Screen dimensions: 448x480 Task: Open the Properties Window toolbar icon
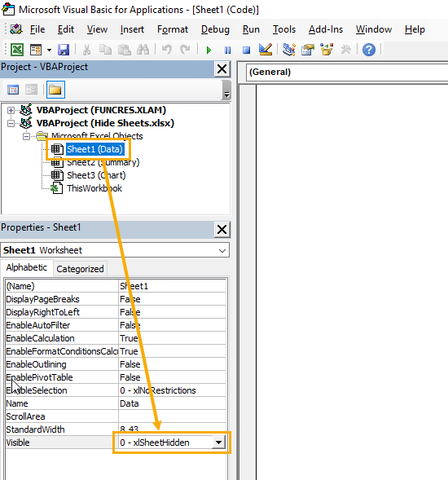click(x=308, y=49)
